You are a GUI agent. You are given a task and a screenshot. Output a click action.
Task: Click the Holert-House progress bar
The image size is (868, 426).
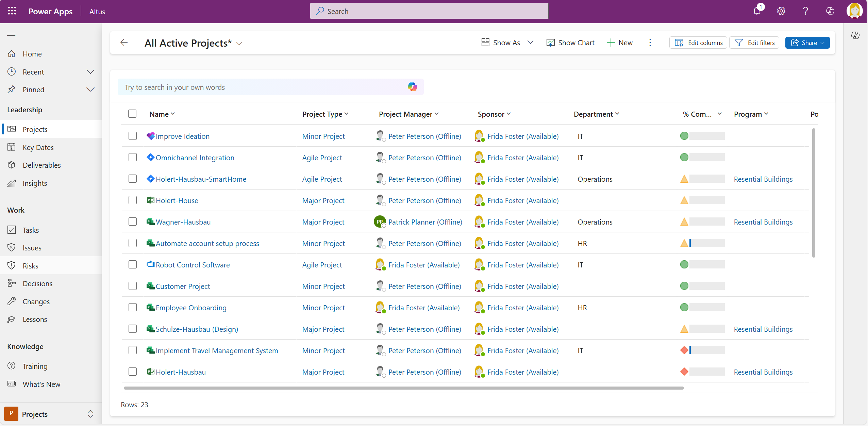pos(707,200)
